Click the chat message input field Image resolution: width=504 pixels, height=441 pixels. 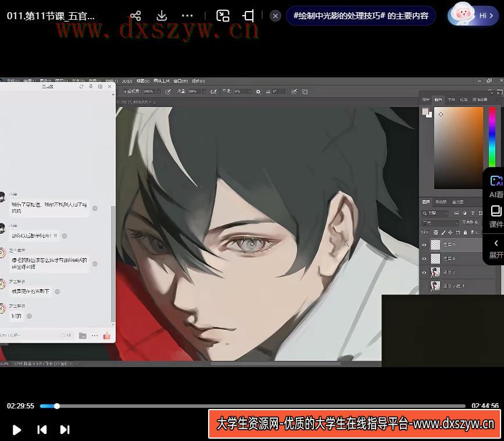29,335
